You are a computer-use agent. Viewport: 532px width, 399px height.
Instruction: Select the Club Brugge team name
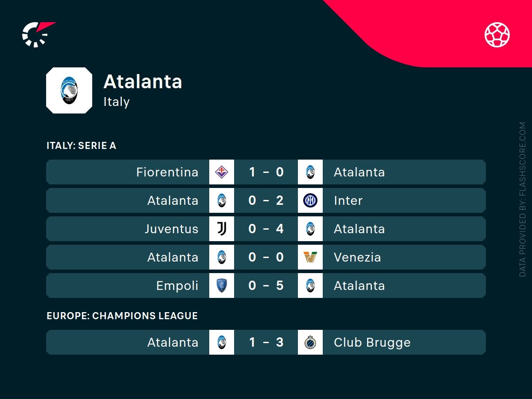(372, 343)
